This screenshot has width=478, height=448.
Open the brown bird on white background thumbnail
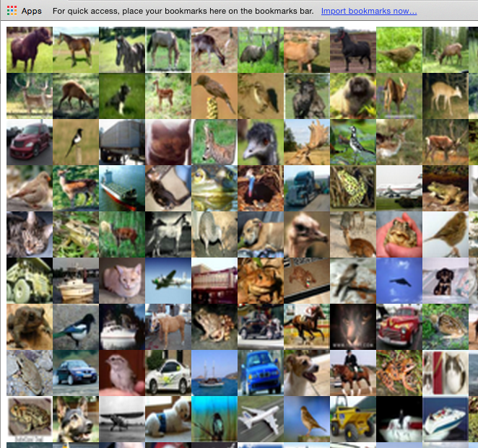[x=446, y=234]
